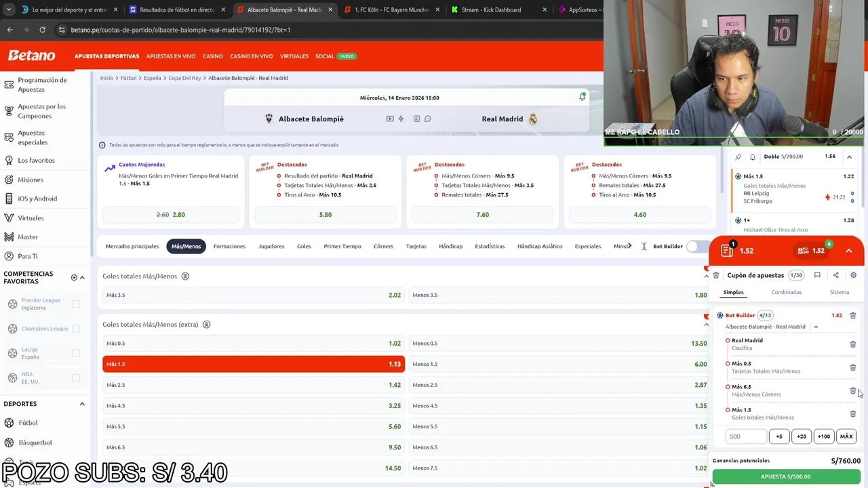The image size is (868, 488).
Task: Collapse the bet coupon panel
Action: [x=849, y=251]
